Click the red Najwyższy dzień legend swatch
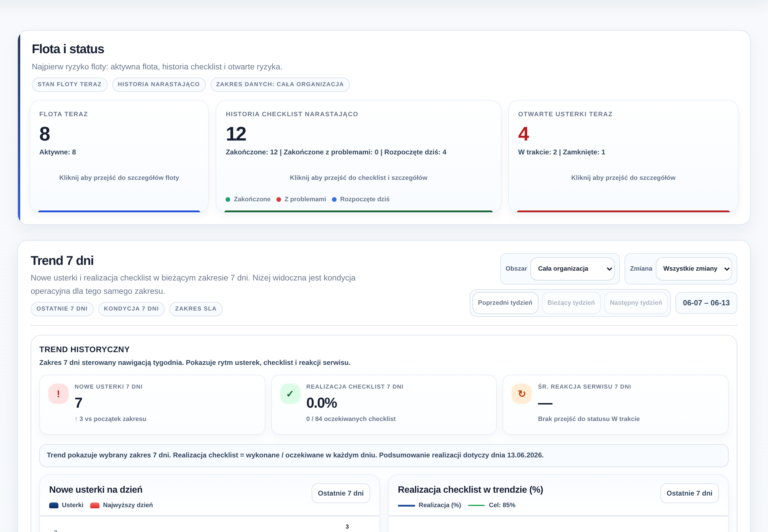Viewport: 768px width, 532px height. click(95, 505)
